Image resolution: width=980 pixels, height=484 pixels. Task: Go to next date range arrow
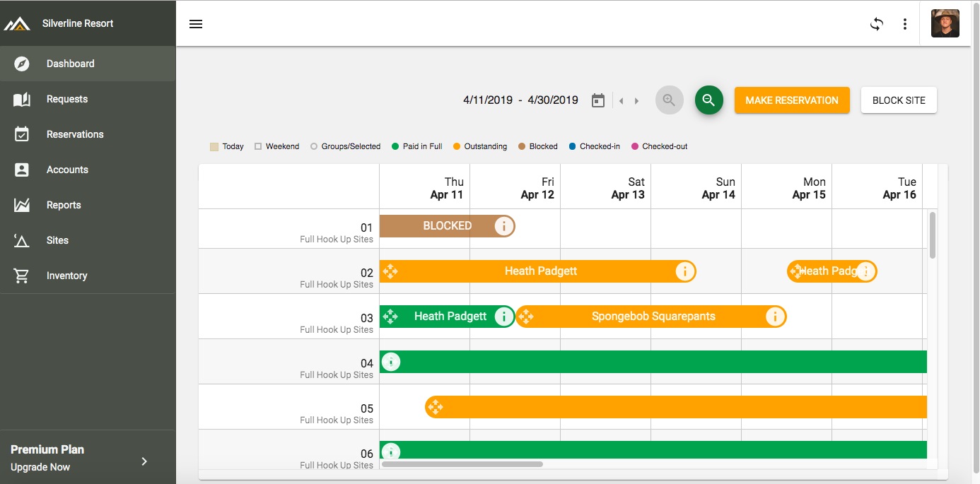[636, 101]
